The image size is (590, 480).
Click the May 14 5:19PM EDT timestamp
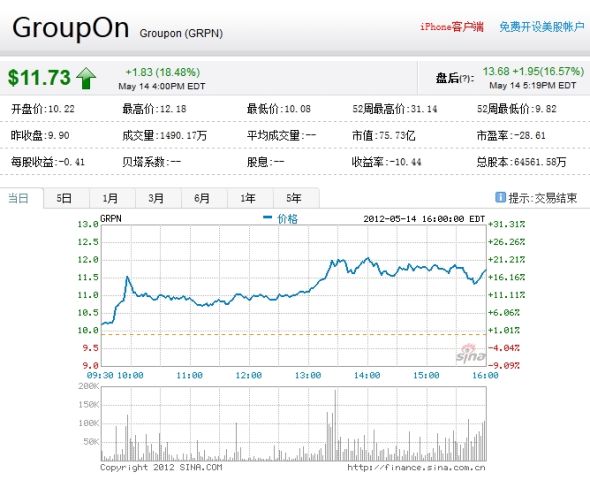click(532, 85)
